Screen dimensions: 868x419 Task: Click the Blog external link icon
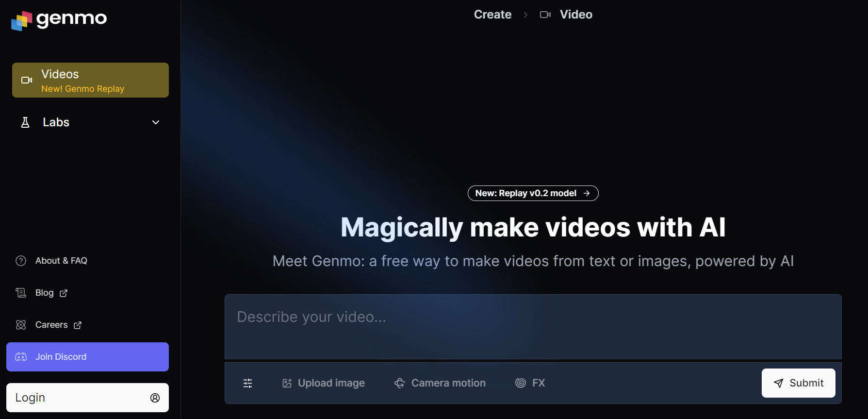(x=64, y=293)
